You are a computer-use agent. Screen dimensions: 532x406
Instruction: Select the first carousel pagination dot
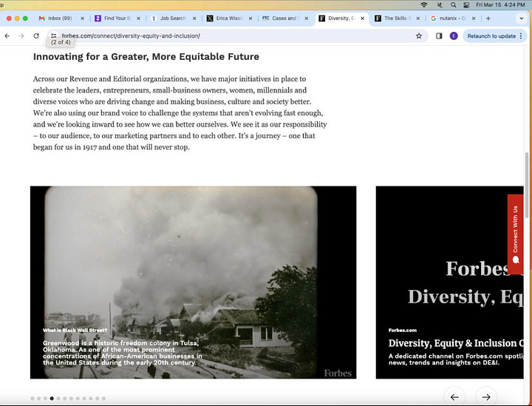[33, 399]
